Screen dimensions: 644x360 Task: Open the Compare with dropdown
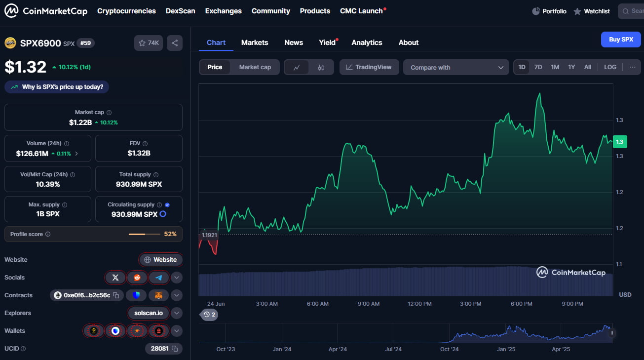(x=456, y=67)
